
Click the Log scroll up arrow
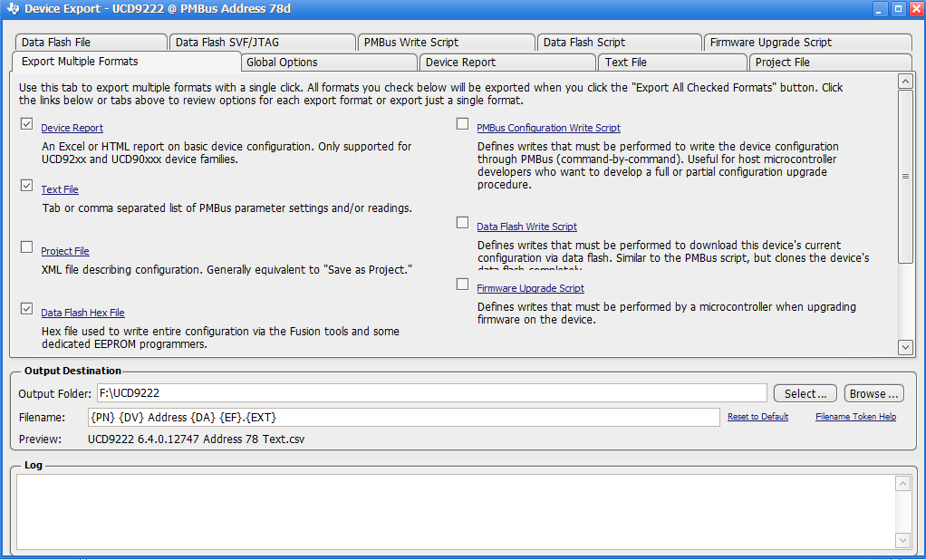tap(903, 484)
